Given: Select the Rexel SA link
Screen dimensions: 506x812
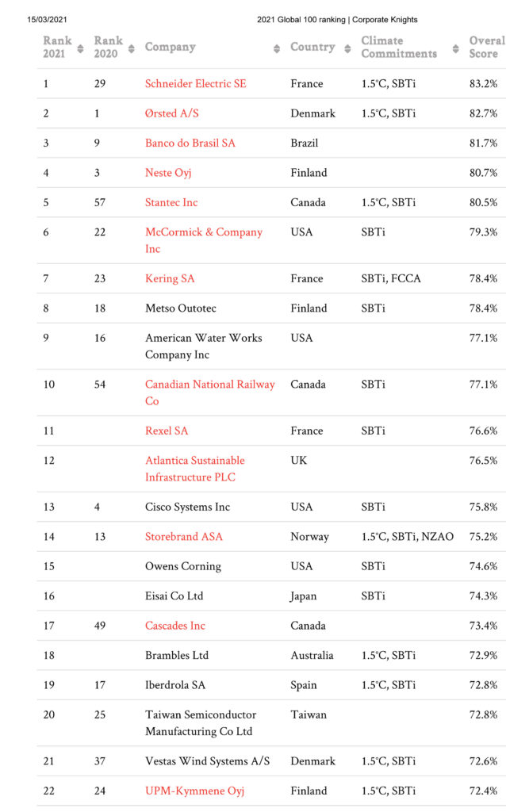Looking at the screenshot, I should point(167,431).
